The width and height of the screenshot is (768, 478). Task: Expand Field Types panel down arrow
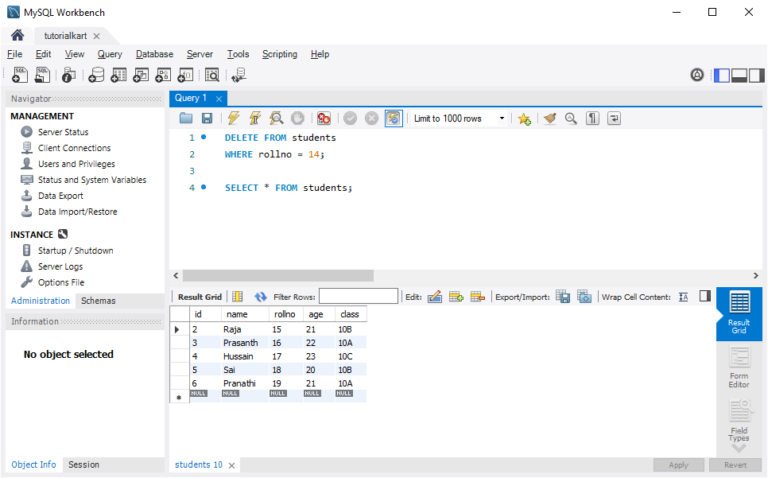tap(739, 448)
